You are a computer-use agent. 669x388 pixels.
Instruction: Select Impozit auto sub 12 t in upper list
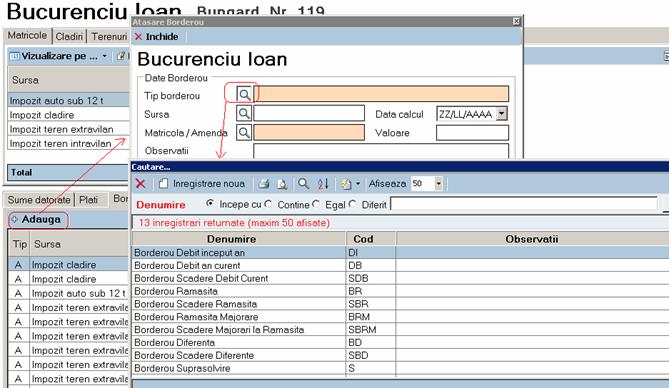click(x=68, y=101)
